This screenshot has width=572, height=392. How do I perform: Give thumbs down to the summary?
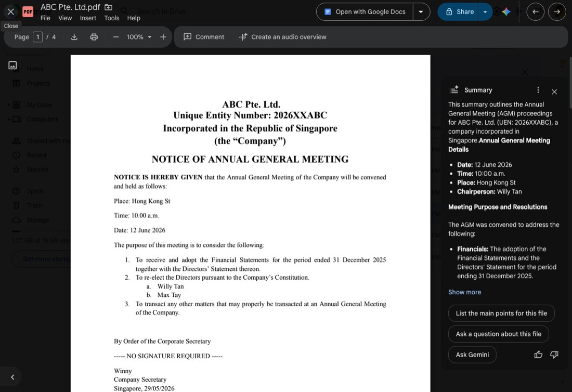pyautogui.click(x=554, y=355)
